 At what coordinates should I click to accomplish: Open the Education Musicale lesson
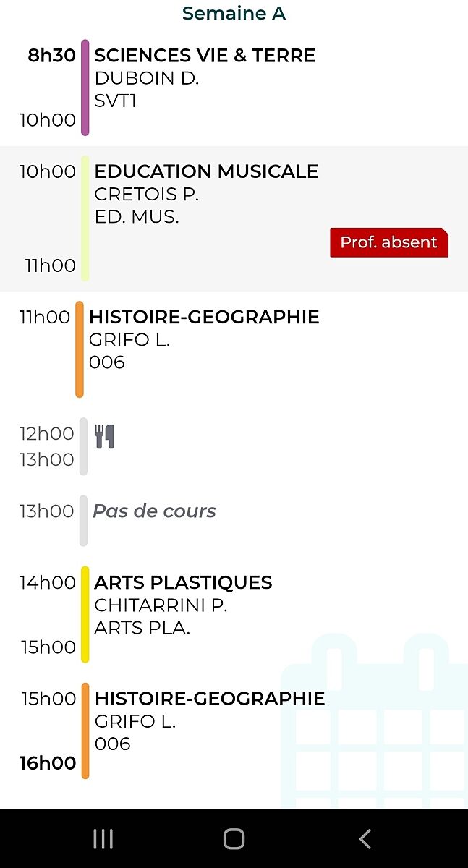tap(206, 171)
